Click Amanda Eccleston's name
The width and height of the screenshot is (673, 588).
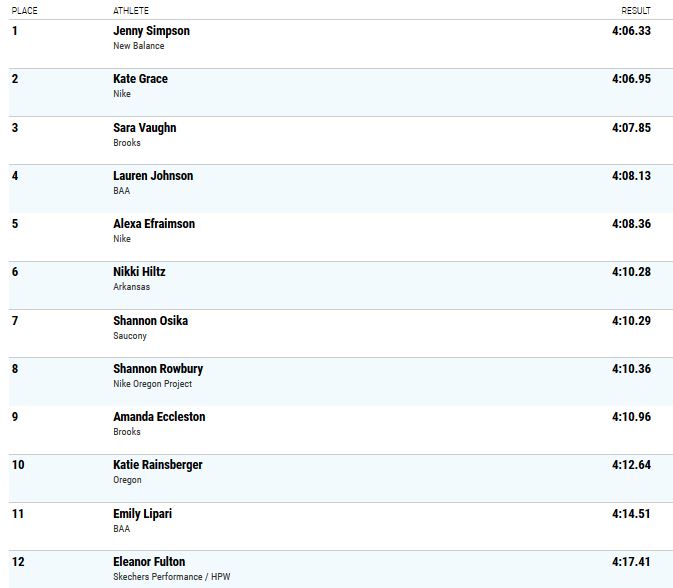[x=159, y=417]
